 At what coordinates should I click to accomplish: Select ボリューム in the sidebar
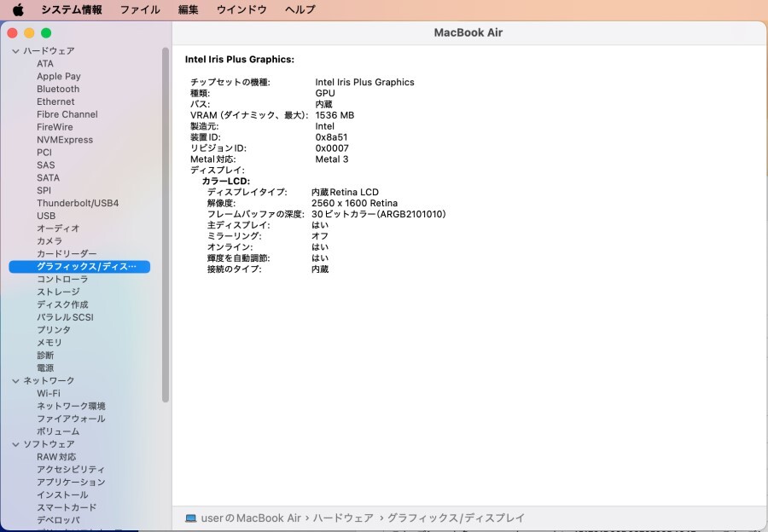click(58, 431)
